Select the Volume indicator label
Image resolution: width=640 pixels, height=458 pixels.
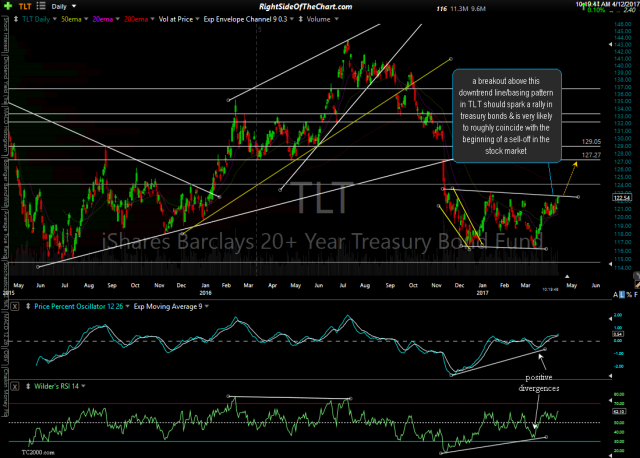tap(318, 19)
